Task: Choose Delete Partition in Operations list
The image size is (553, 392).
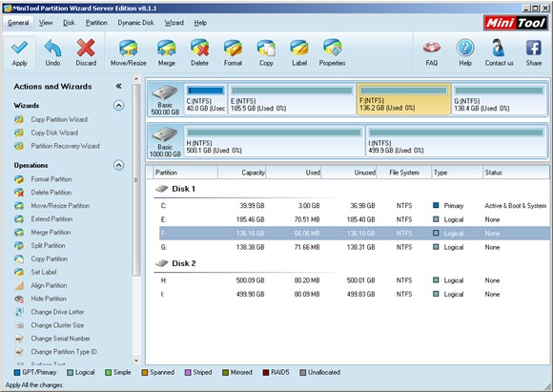Action: [x=51, y=193]
